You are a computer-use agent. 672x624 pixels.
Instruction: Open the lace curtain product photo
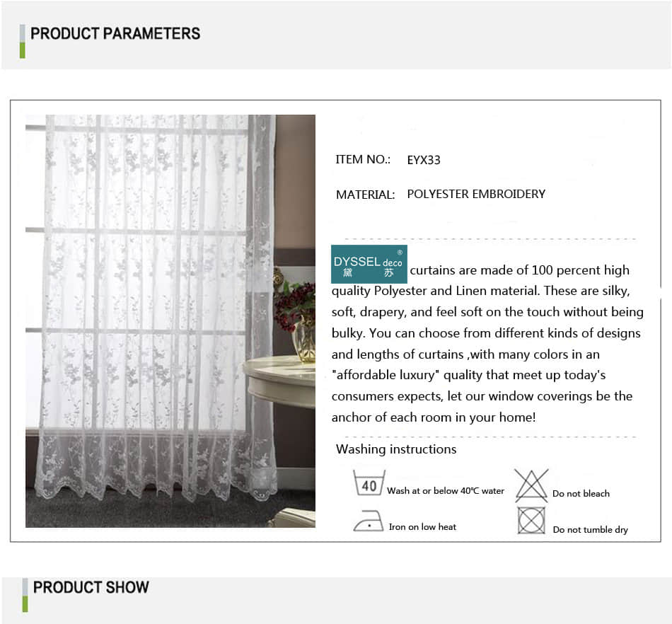click(170, 321)
